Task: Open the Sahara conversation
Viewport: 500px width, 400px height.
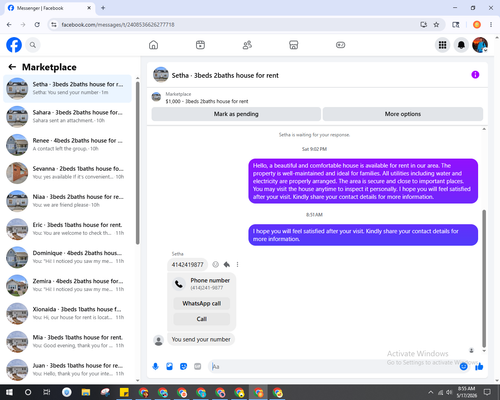Action: [x=67, y=116]
